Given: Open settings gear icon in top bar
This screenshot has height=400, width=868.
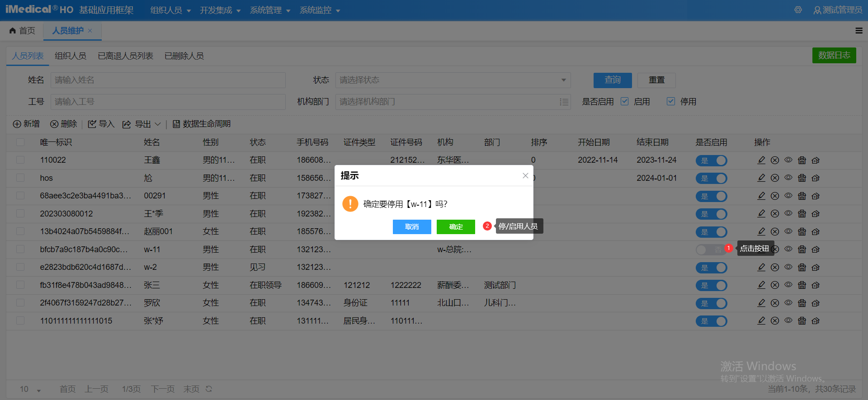Looking at the screenshot, I should (x=798, y=10).
